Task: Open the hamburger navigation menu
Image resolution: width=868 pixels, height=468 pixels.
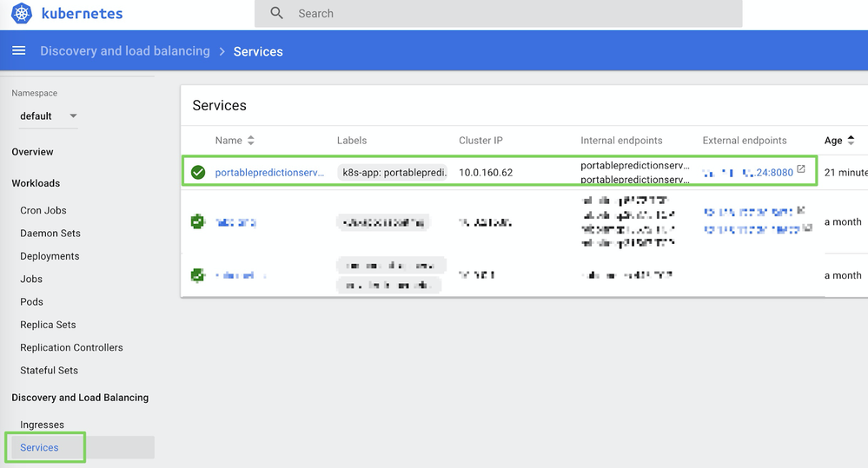Action: (x=18, y=51)
